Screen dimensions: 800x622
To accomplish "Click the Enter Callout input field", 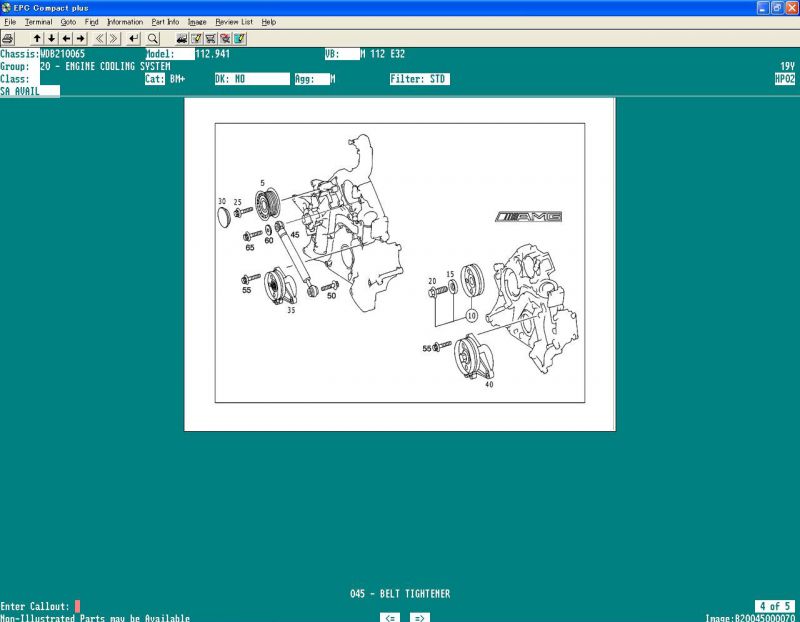I will coord(77,606).
